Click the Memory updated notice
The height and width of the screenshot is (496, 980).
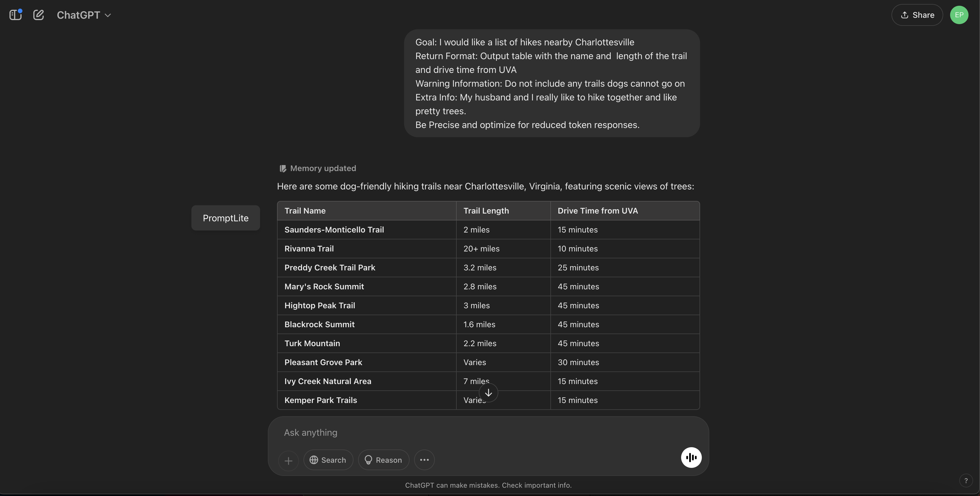318,168
